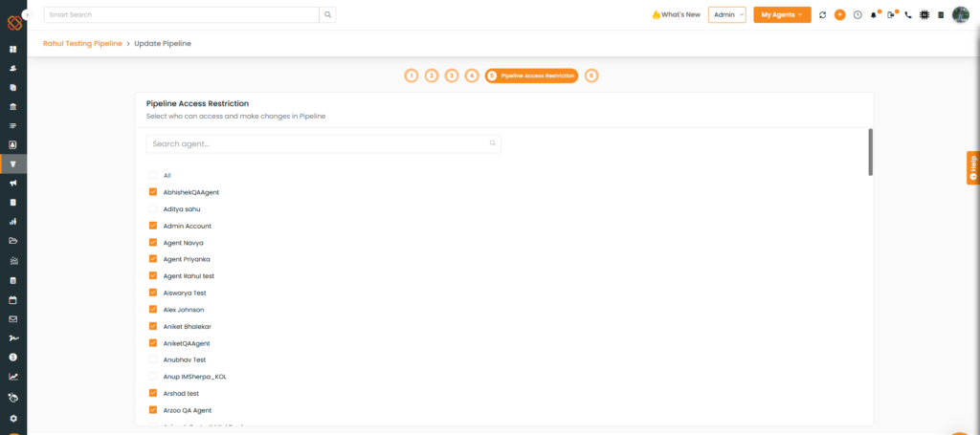Image resolution: width=980 pixels, height=435 pixels.
Task: Open the settings gear in sidebar
Action: coord(13,418)
